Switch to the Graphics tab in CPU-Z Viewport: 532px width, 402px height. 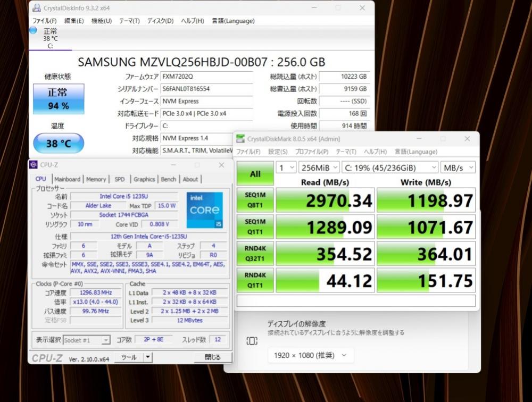(x=144, y=179)
